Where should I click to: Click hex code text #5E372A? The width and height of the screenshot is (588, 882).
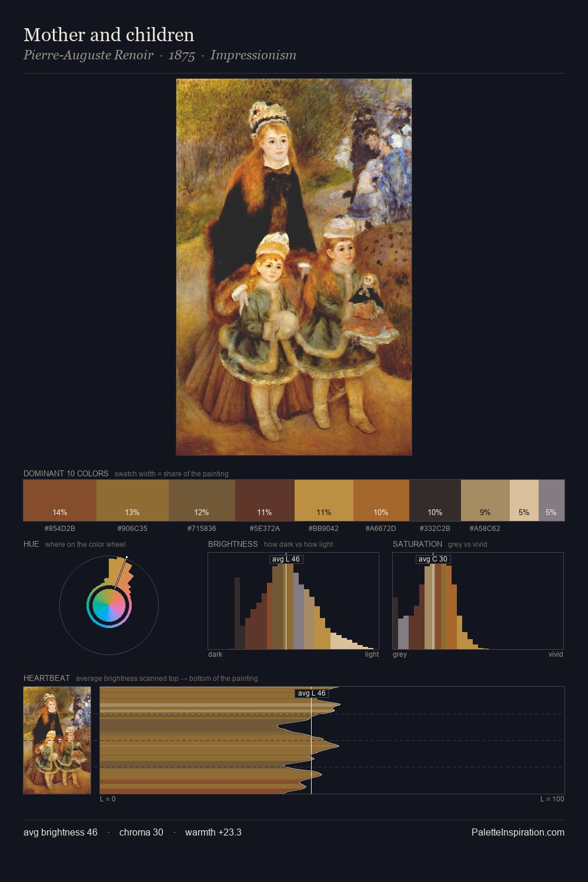tap(265, 529)
